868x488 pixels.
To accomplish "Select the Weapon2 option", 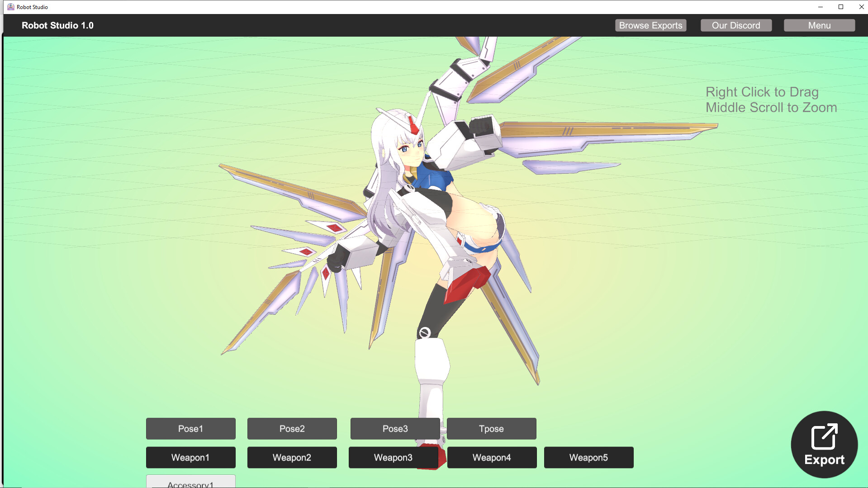I will 292,457.
